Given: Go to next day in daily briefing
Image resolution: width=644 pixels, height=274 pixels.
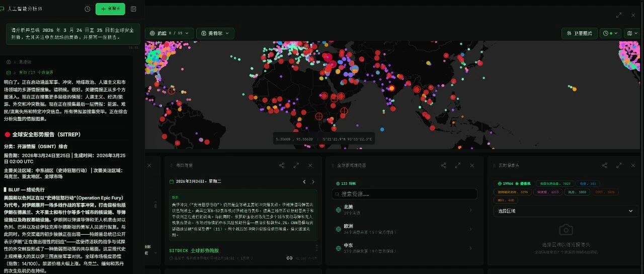Looking at the screenshot, I should click(313, 181).
